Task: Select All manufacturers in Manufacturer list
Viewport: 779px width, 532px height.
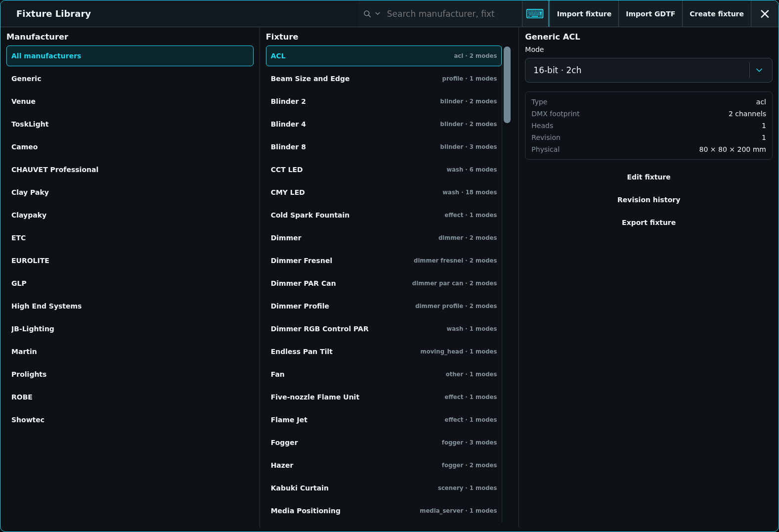Action: 130,56
